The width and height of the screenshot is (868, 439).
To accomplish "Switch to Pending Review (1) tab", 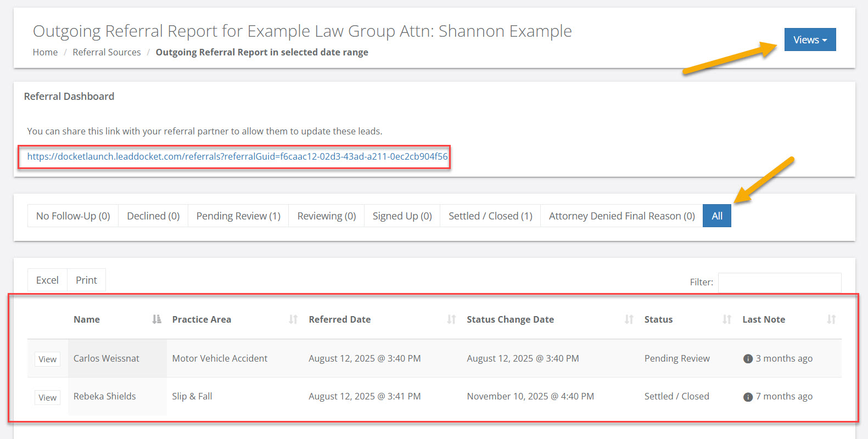I will 238,216.
